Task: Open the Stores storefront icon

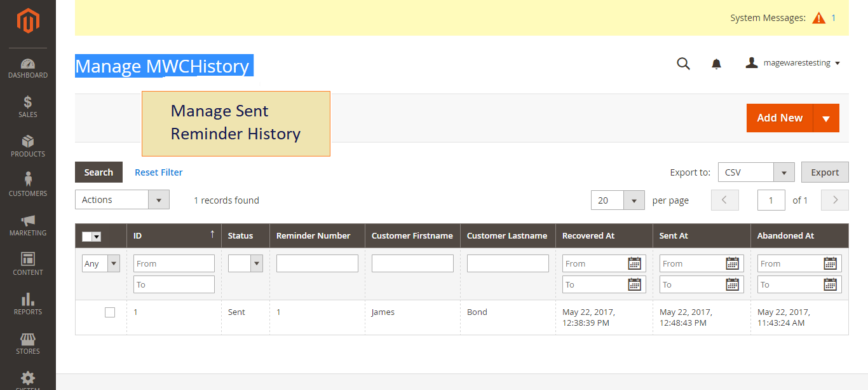Action: pyautogui.click(x=28, y=338)
